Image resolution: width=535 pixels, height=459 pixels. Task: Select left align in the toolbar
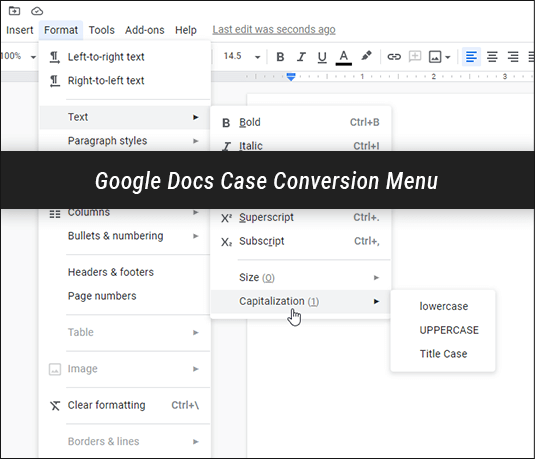pyautogui.click(x=471, y=57)
